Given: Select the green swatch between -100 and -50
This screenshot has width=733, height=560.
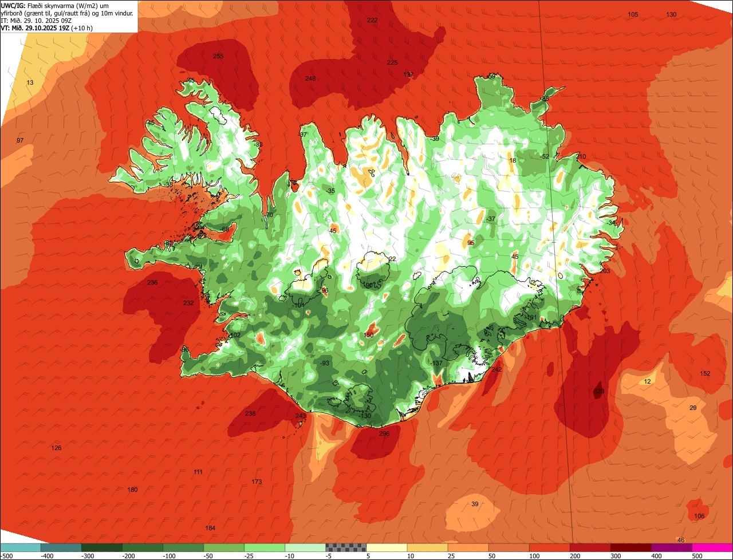Looking at the screenshot, I should (x=183, y=547).
